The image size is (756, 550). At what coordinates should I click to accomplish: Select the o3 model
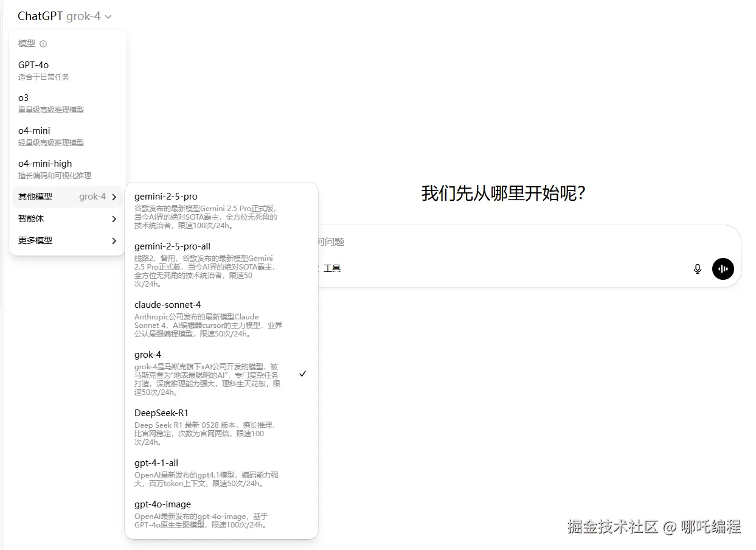(67, 103)
